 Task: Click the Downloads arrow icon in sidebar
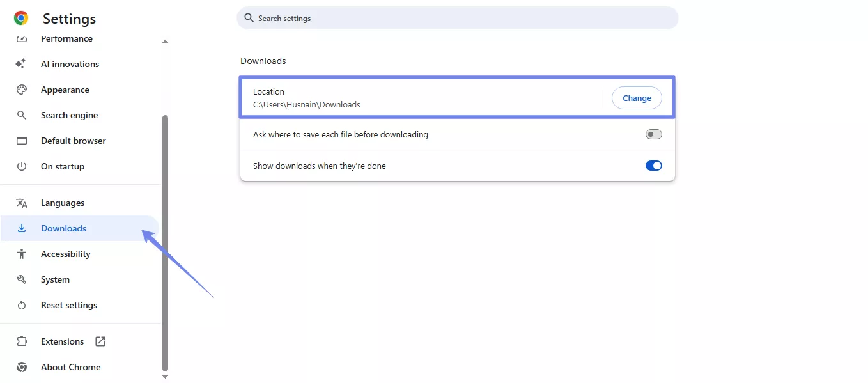point(22,228)
